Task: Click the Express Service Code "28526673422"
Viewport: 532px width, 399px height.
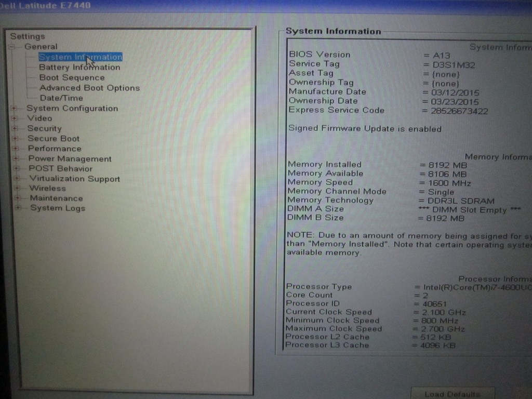Action: pyautogui.click(x=459, y=111)
